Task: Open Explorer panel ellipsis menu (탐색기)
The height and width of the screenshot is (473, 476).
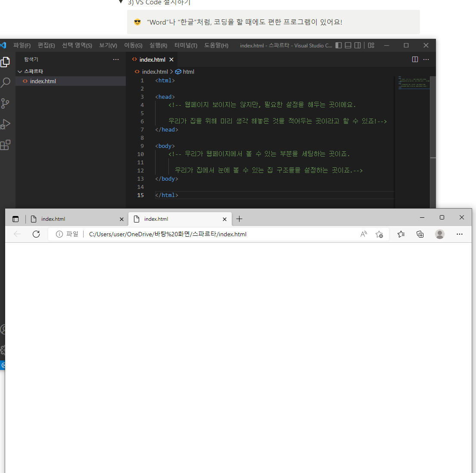Action: 115,59
